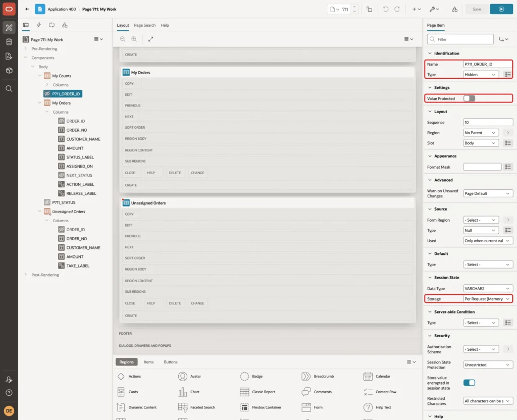Zoom in the layout view
Image resolution: width=517 pixels, height=420 pixels.
(x=134, y=39)
